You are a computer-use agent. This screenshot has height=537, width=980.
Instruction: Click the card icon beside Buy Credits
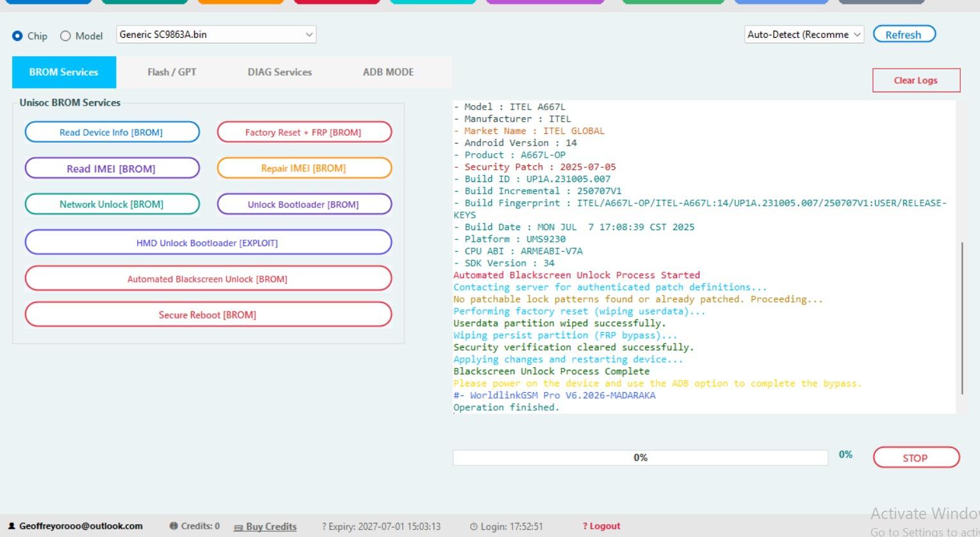[x=238, y=527]
